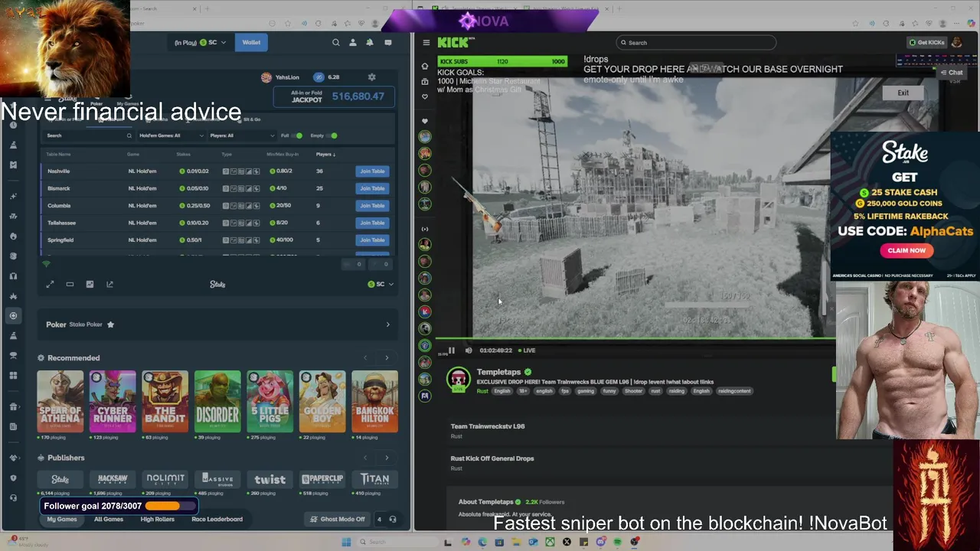Screen dimensions: 980x551
Task: Open Stake chat bubble icon
Action: click(388, 43)
